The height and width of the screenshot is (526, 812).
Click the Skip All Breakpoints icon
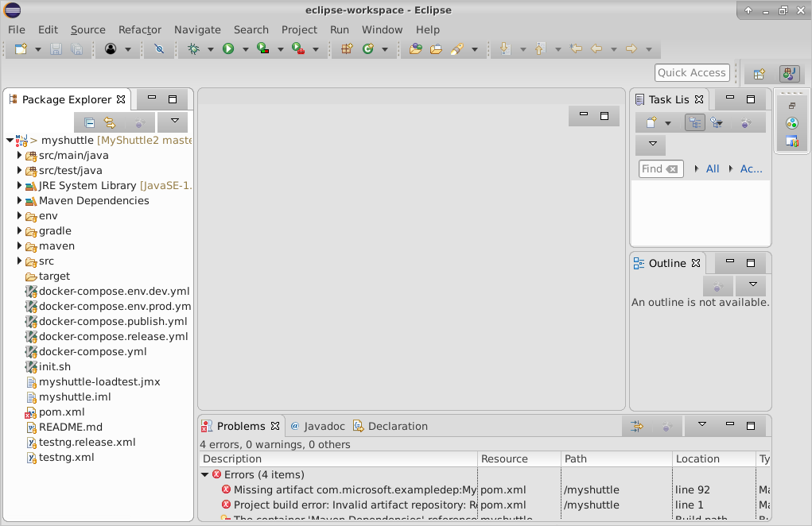pyautogui.click(x=159, y=49)
